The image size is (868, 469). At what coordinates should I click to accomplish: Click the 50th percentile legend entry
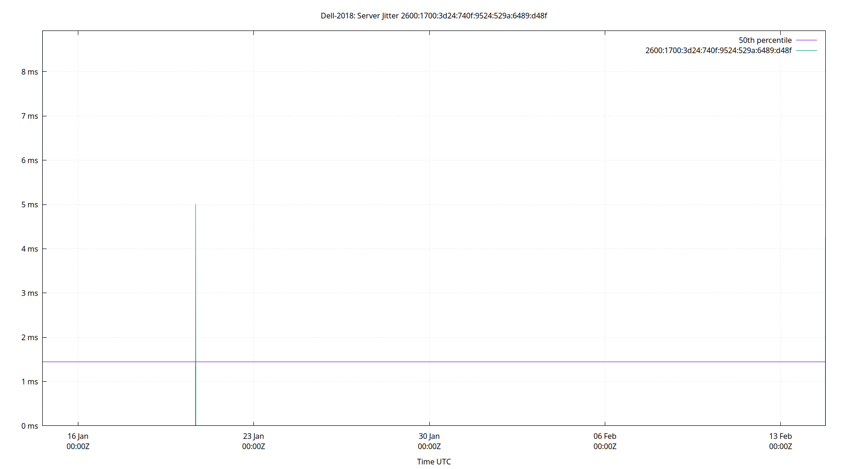coord(765,40)
